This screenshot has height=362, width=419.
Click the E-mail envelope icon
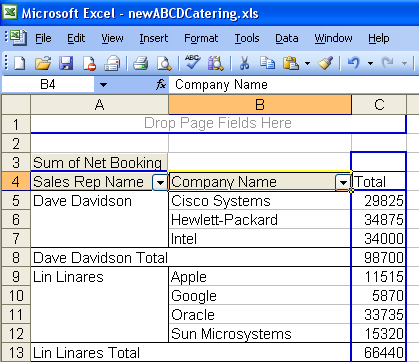click(112, 63)
